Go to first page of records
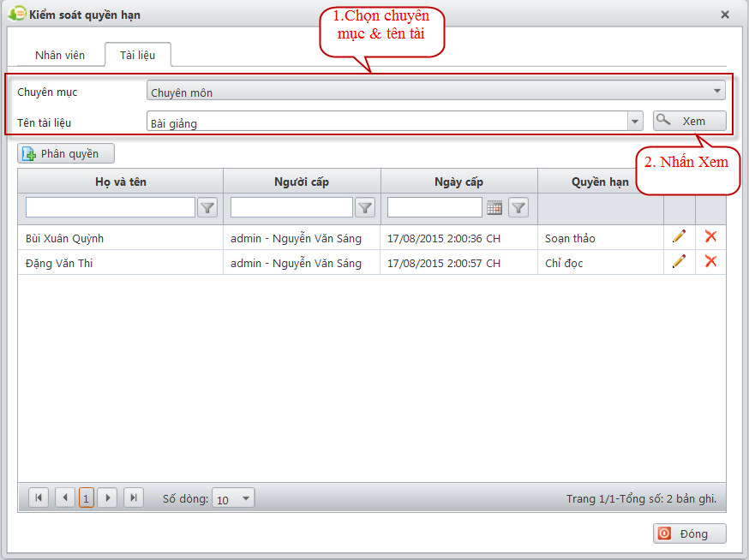The width and height of the screenshot is (749, 560). point(39,498)
